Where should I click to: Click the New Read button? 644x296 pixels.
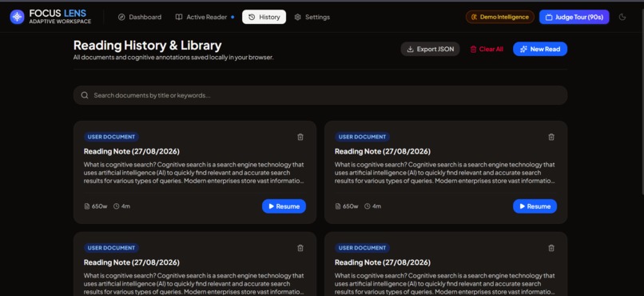pyautogui.click(x=540, y=50)
